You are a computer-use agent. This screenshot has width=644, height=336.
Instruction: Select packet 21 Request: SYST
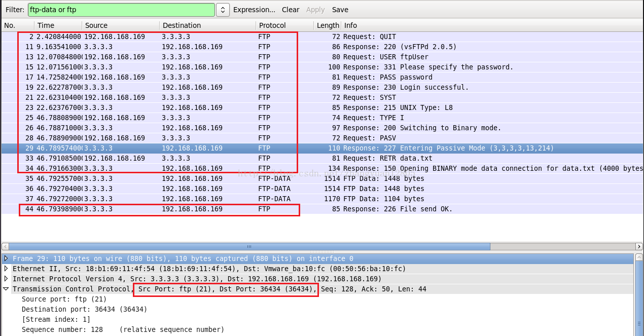coord(322,97)
